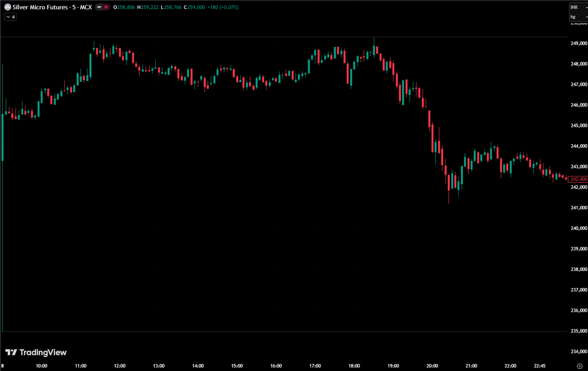Click the 243,000 price axis label
Image resolution: width=588 pixels, height=371 pixels.
(x=578, y=167)
